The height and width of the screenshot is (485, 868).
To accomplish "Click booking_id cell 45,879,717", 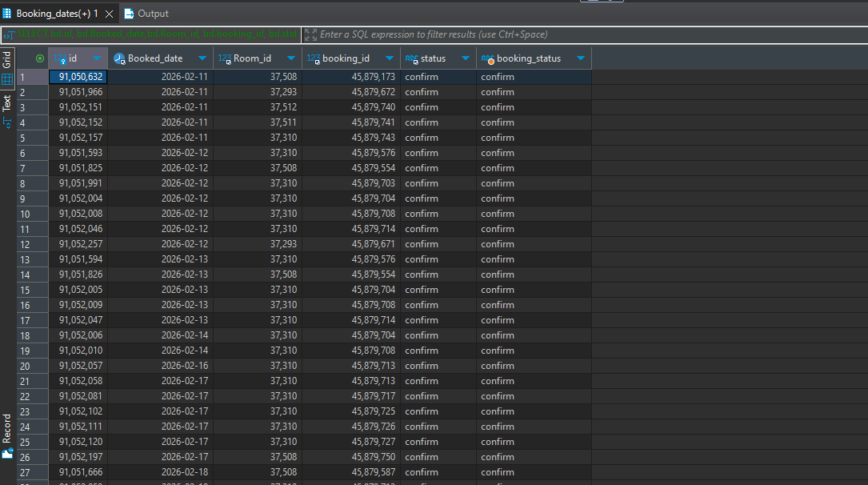I will (x=351, y=396).
